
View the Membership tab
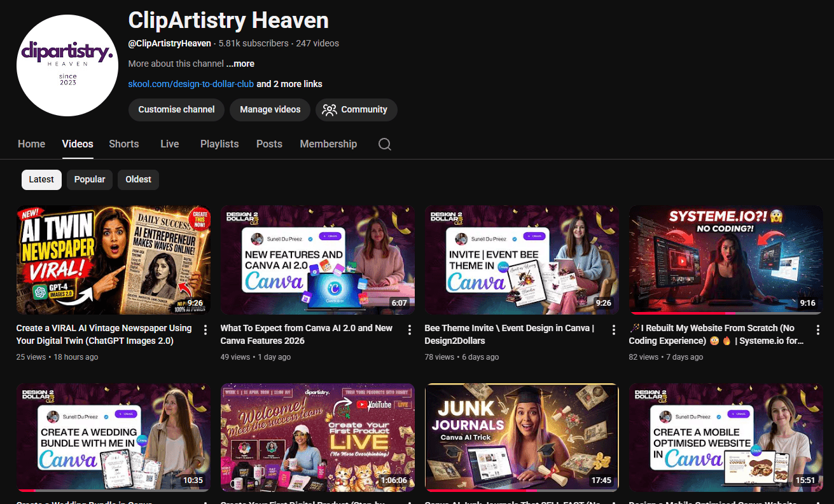click(328, 144)
